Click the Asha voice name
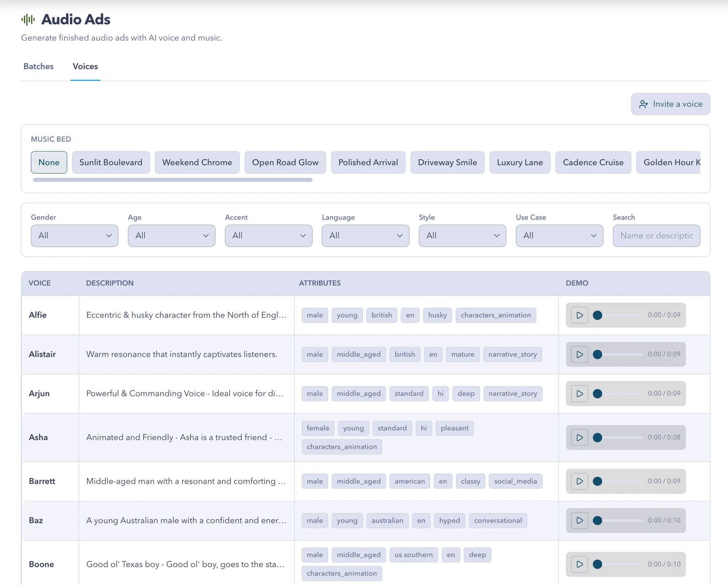The width and height of the screenshot is (728, 585). point(38,437)
